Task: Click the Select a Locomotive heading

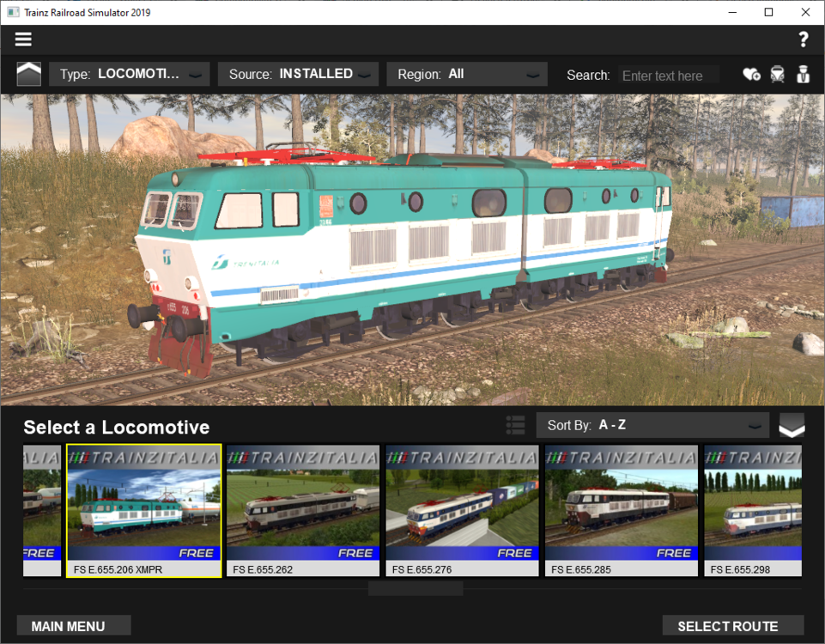Action: tap(116, 428)
